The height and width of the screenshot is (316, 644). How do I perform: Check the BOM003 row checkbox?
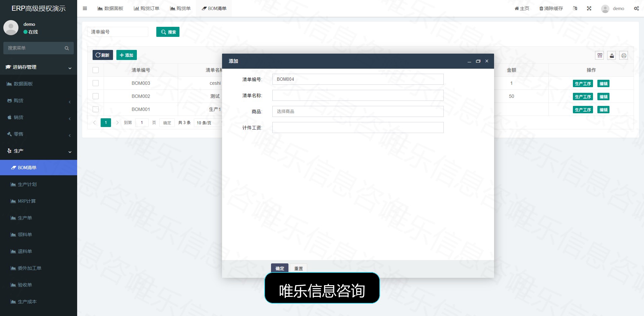96,83
